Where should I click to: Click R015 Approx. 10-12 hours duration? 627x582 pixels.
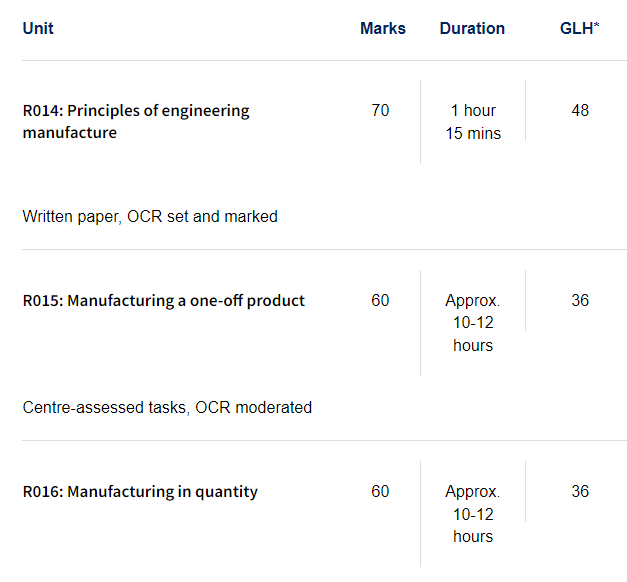(473, 323)
